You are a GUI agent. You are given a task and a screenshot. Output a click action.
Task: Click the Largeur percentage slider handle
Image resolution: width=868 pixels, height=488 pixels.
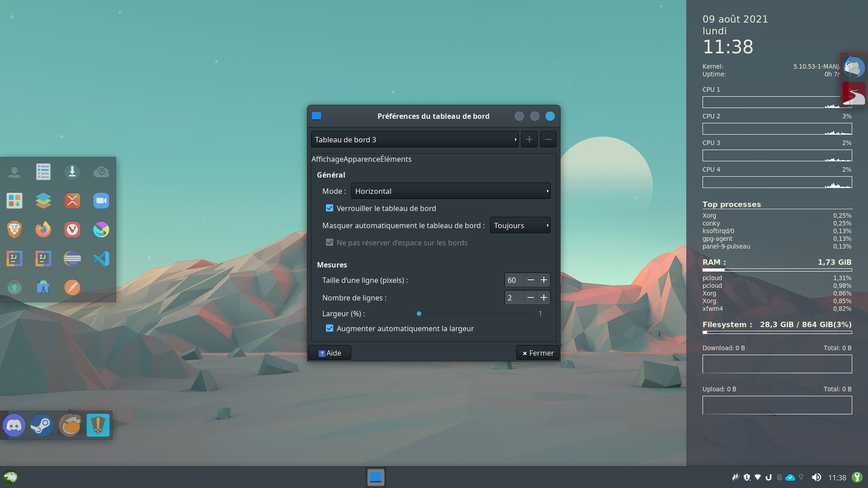pyautogui.click(x=419, y=314)
